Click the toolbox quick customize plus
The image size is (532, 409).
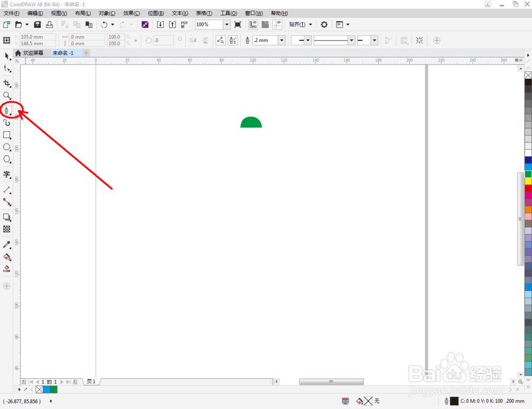pos(6,286)
